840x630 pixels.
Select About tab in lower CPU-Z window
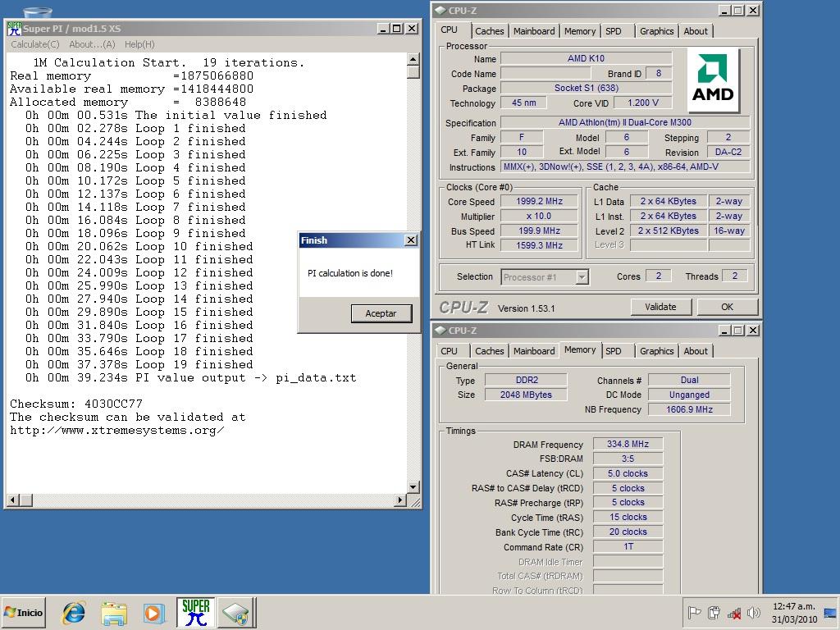click(x=696, y=351)
